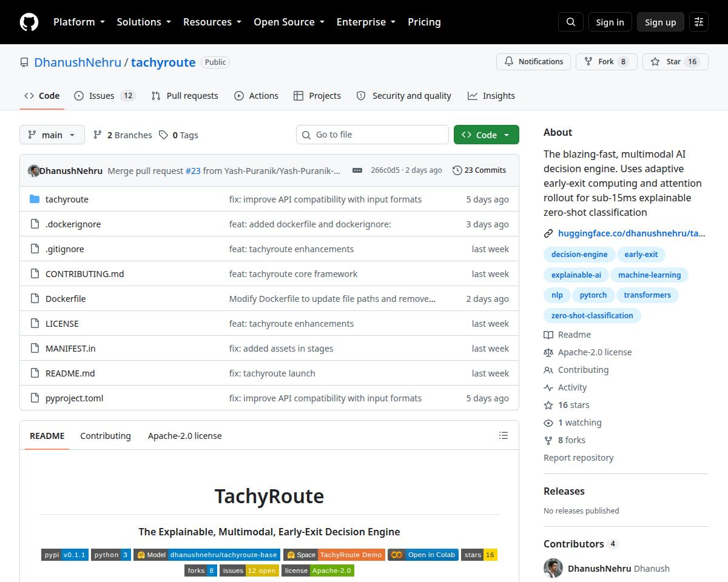The image size is (728, 582).
Task: Click the fork icon beside 8 forks
Action: (x=548, y=440)
